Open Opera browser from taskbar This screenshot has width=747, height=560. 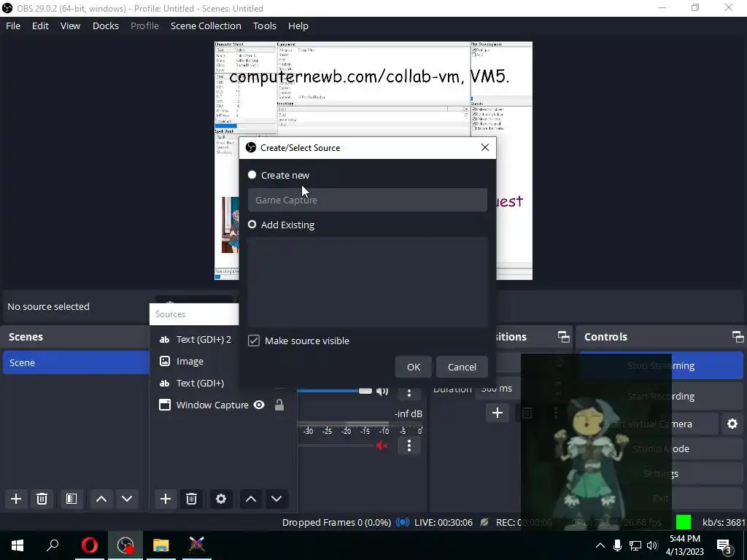coord(90,545)
